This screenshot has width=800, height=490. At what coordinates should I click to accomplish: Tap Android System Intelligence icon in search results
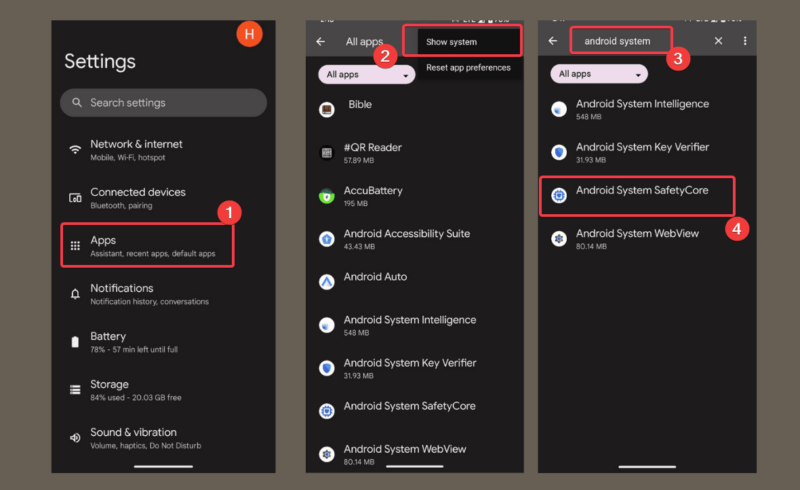click(x=559, y=109)
